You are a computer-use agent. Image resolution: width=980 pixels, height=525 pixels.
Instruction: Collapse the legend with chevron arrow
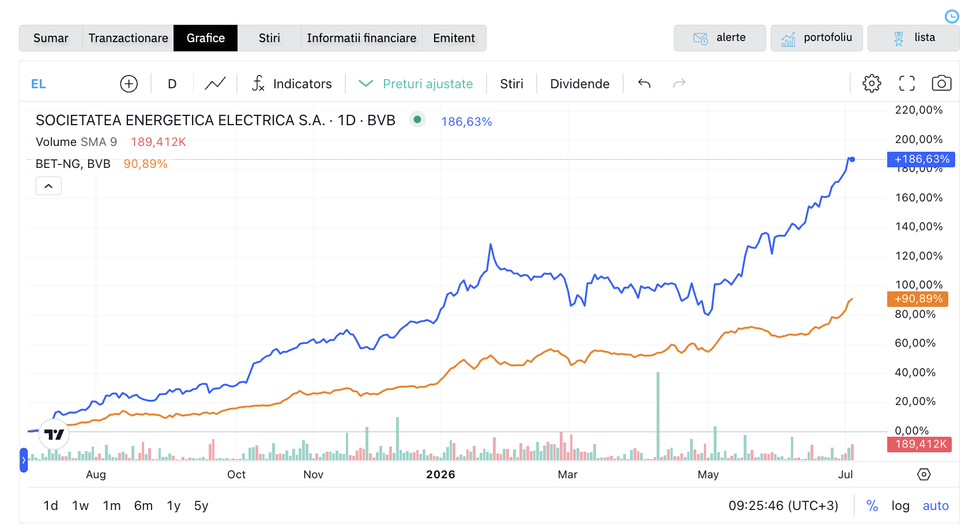point(48,186)
